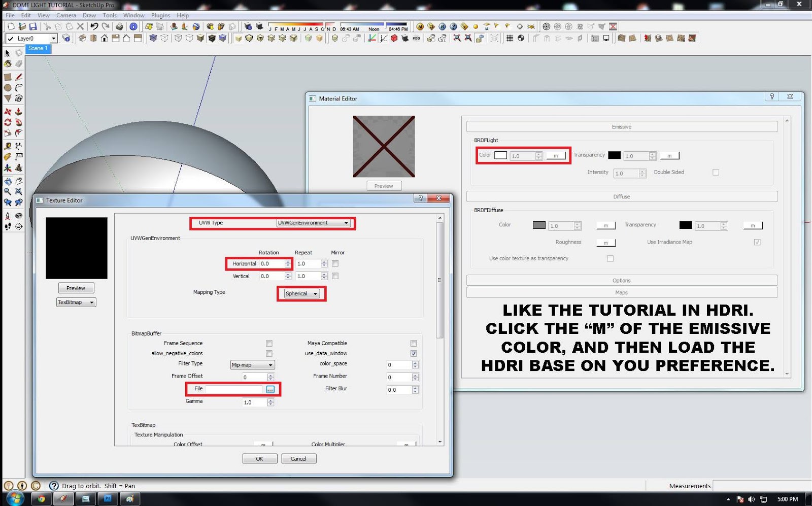
Task: Switch to the Scene 1 tab
Action: 38,49
